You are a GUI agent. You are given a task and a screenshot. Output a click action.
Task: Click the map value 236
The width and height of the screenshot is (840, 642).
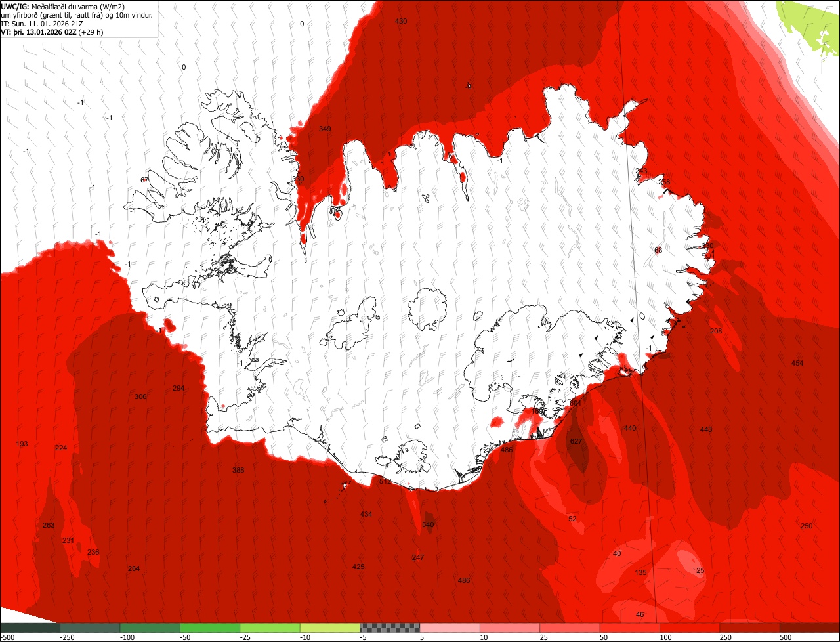[x=93, y=552]
